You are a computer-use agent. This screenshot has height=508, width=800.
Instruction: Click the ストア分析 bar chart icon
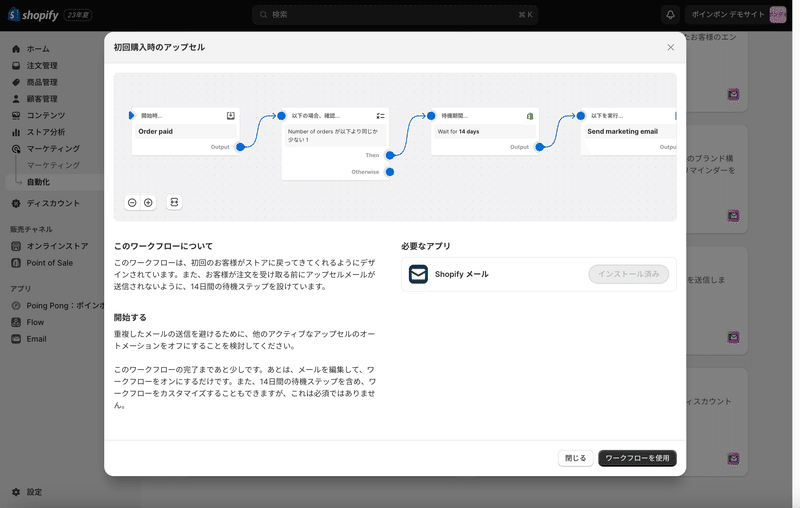[16, 132]
